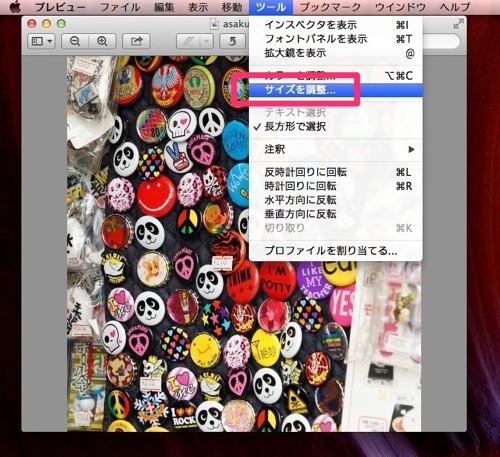Image resolution: width=500 pixels, height=457 pixels.
Task: Open the ファイル menu
Action: pos(120,7)
